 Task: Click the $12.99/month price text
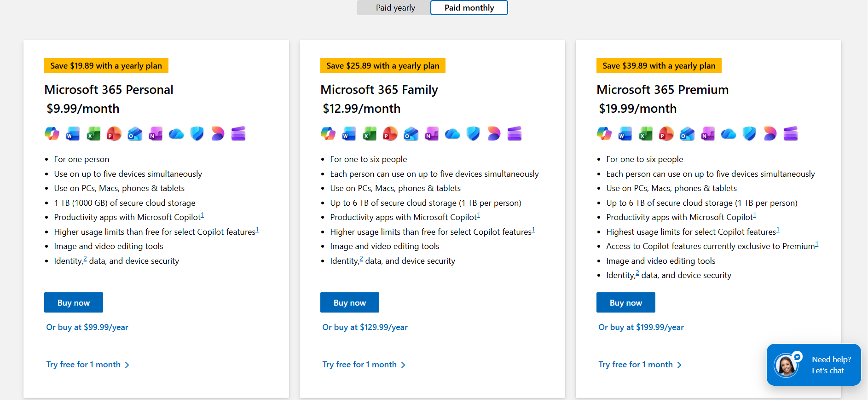pos(362,109)
